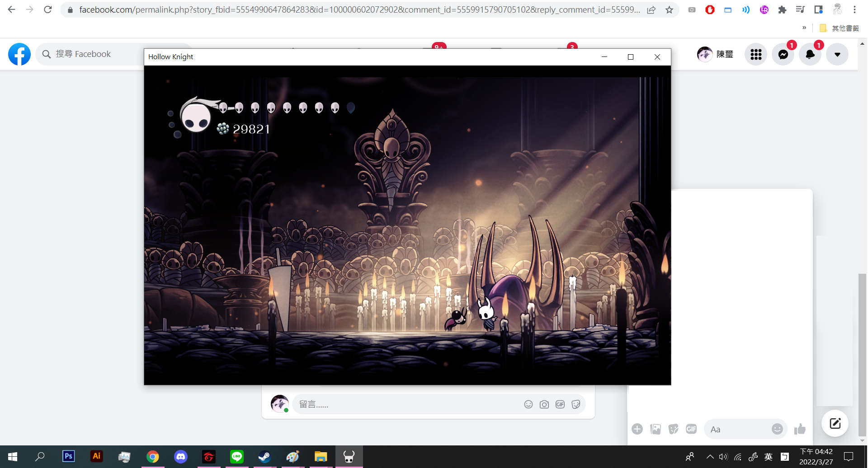The height and width of the screenshot is (468, 868).
Task: Attach an image file in chat
Action: point(656,429)
